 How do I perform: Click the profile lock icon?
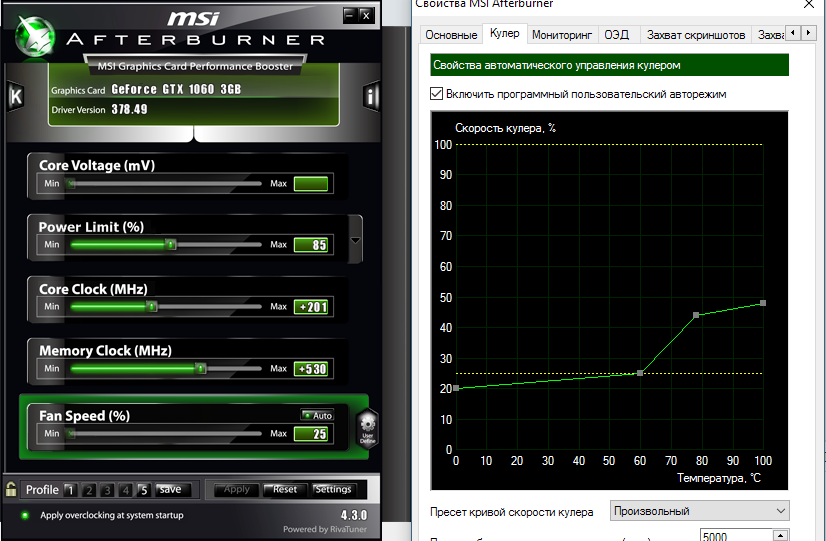[11, 489]
